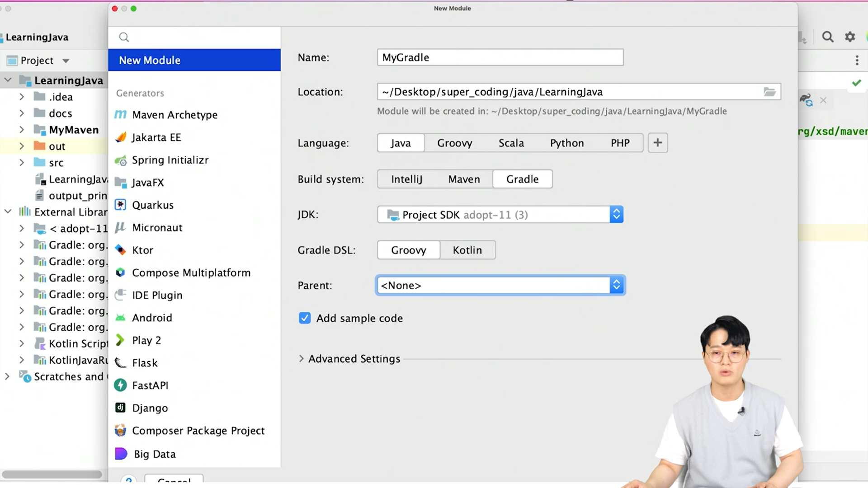Viewport: 868px width, 488px height.
Task: Select the Compose Multiplatform icon
Action: tap(120, 272)
